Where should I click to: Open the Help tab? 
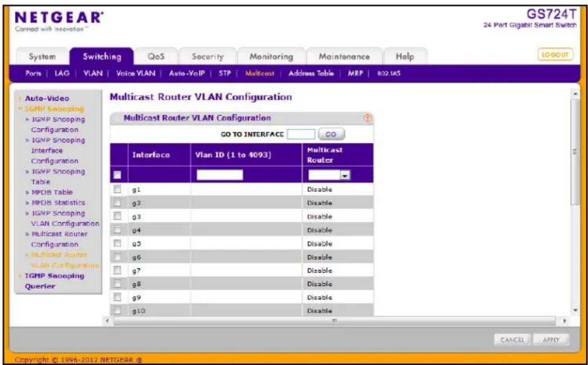405,57
